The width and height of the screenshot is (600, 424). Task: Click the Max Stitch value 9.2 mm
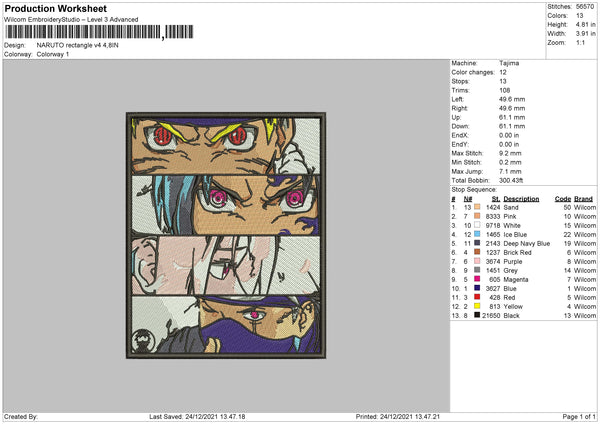510,153
